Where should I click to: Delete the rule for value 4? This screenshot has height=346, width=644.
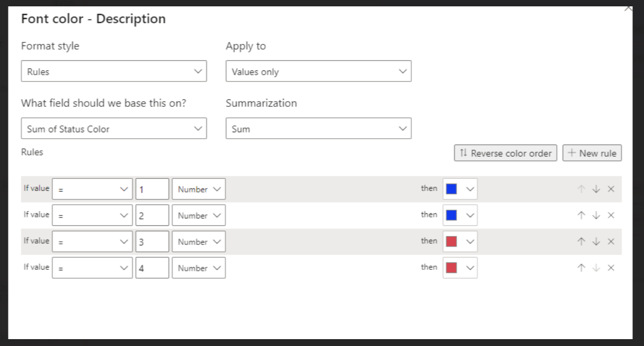[x=611, y=268]
